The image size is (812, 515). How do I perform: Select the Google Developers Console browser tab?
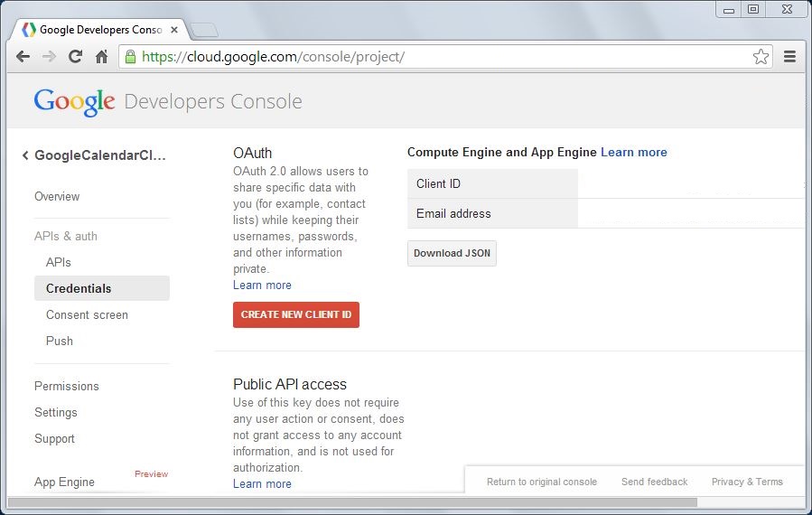(x=98, y=30)
